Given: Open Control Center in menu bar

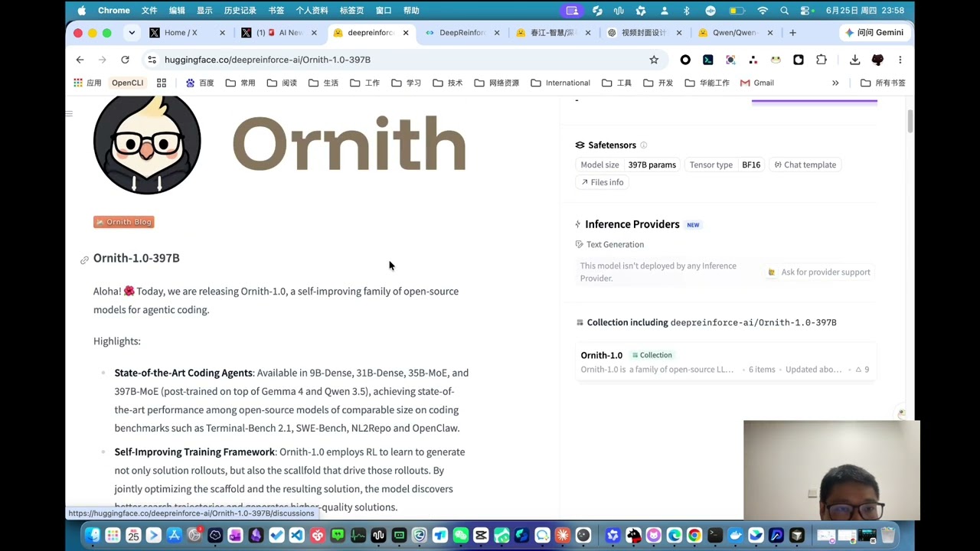Looking at the screenshot, I should tap(806, 11).
